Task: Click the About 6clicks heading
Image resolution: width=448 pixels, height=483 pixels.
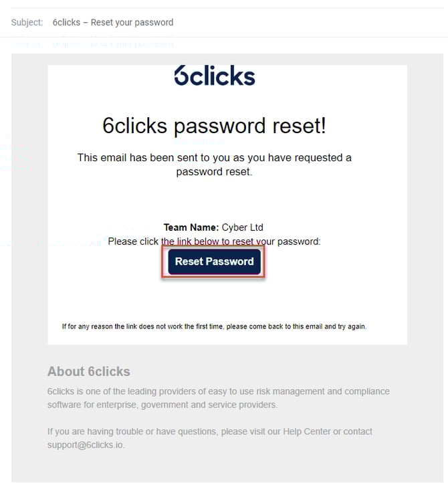Action: pos(89,372)
